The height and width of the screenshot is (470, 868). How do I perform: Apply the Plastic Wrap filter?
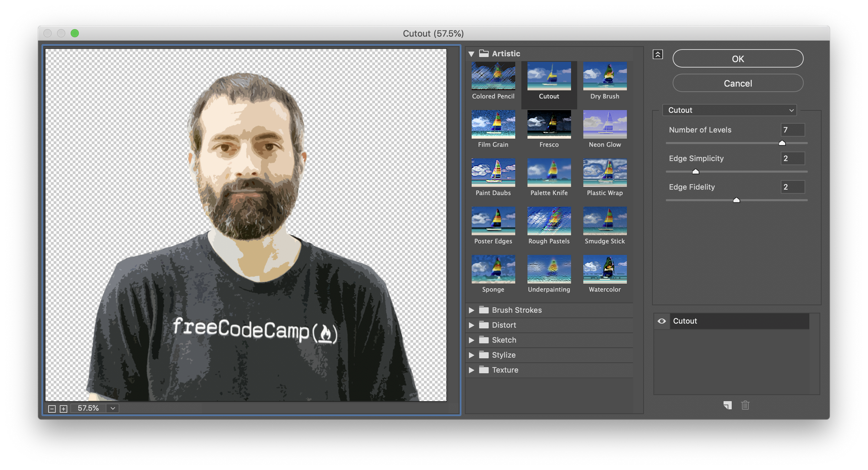click(x=605, y=173)
